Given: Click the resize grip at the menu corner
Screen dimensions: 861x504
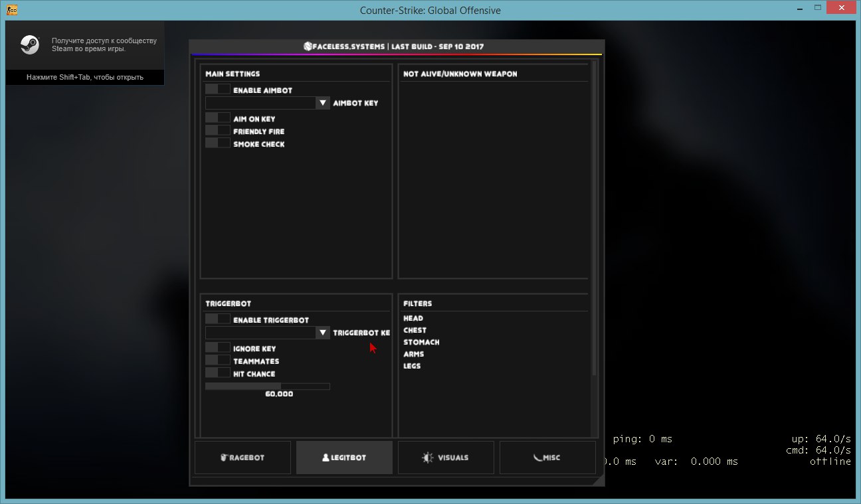Looking at the screenshot, I should pyautogui.click(x=599, y=480).
